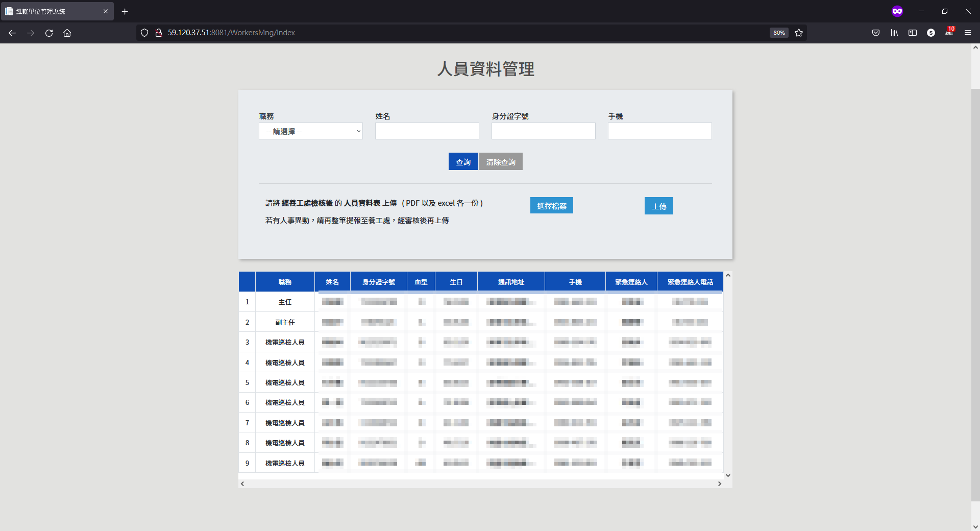The height and width of the screenshot is (531, 980).
Task: Click page scrollbar down arrow
Action: (x=975, y=526)
